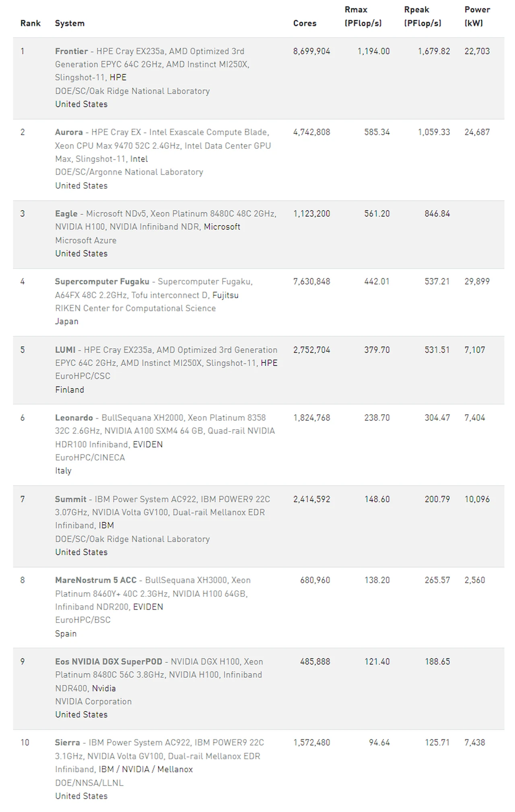Image resolution: width=515 pixels, height=812 pixels.
Task: Open the Frontier system link
Action: [x=71, y=51]
